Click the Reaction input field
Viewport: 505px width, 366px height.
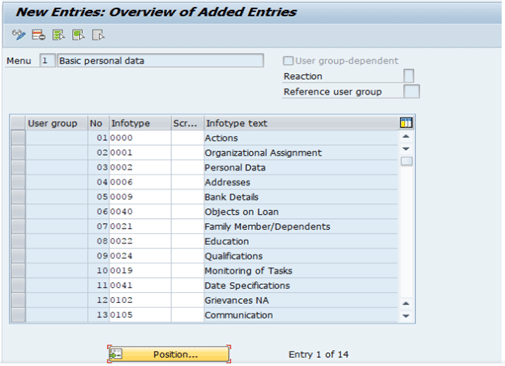coord(409,76)
